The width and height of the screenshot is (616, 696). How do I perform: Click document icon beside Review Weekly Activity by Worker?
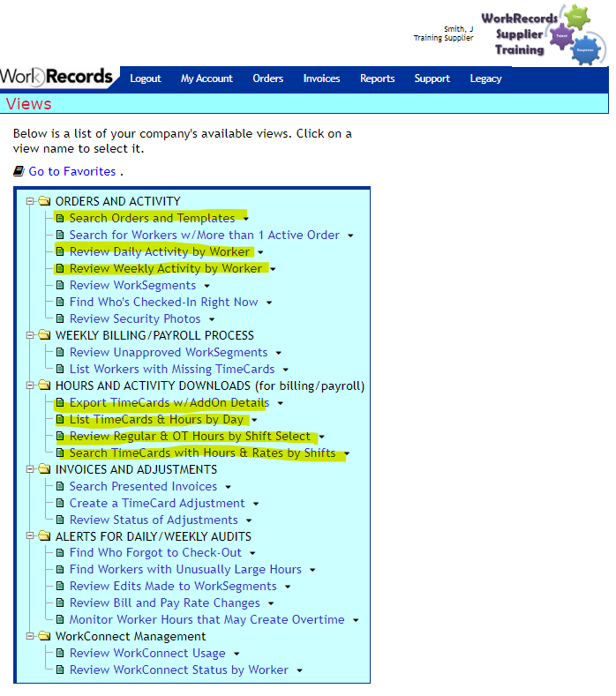(x=60, y=268)
